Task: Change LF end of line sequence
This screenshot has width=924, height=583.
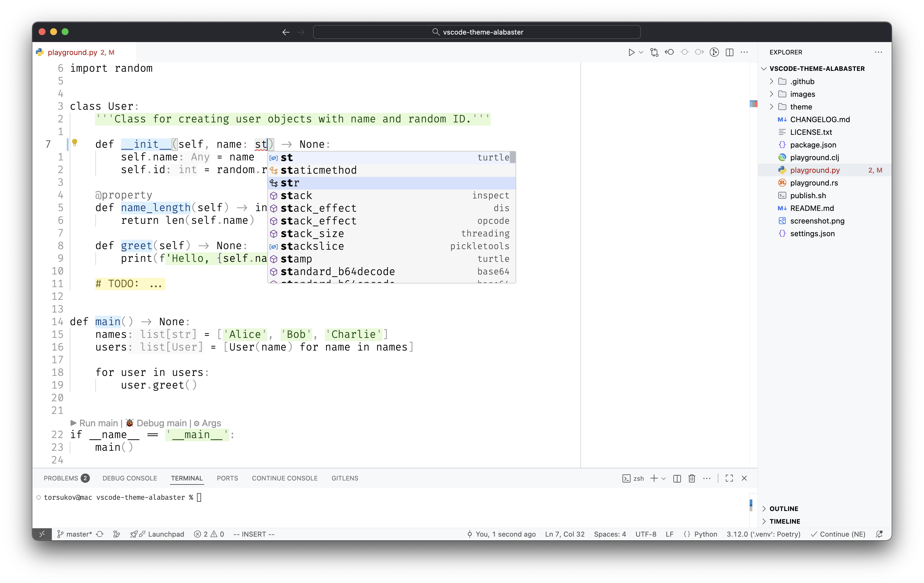Action: pyautogui.click(x=670, y=534)
